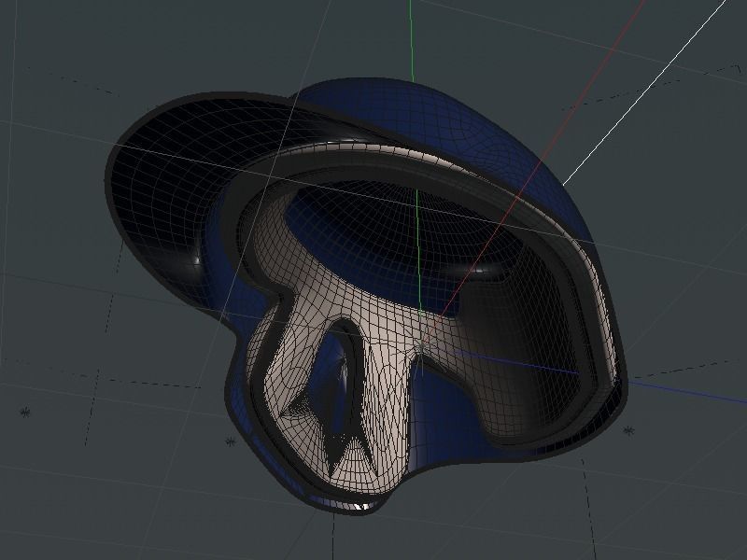This screenshot has width=747, height=560.
Task: Select the light marker at the far left
Action: [25, 412]
